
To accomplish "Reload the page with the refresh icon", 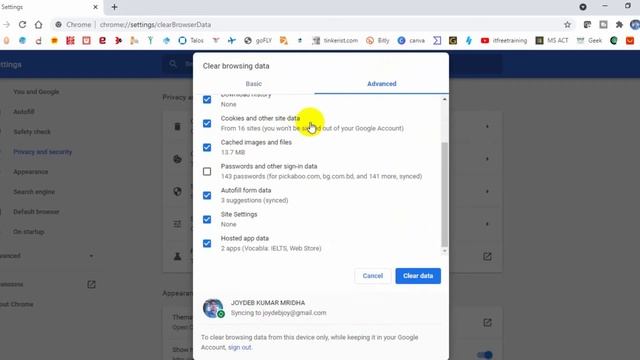I will (x=22, y=24).
